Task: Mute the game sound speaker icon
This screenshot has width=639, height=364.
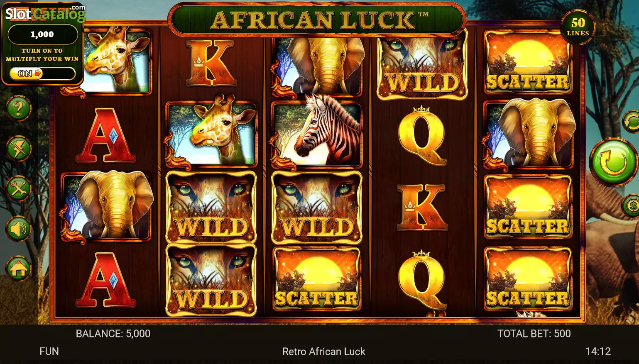Action: [19, 229]
